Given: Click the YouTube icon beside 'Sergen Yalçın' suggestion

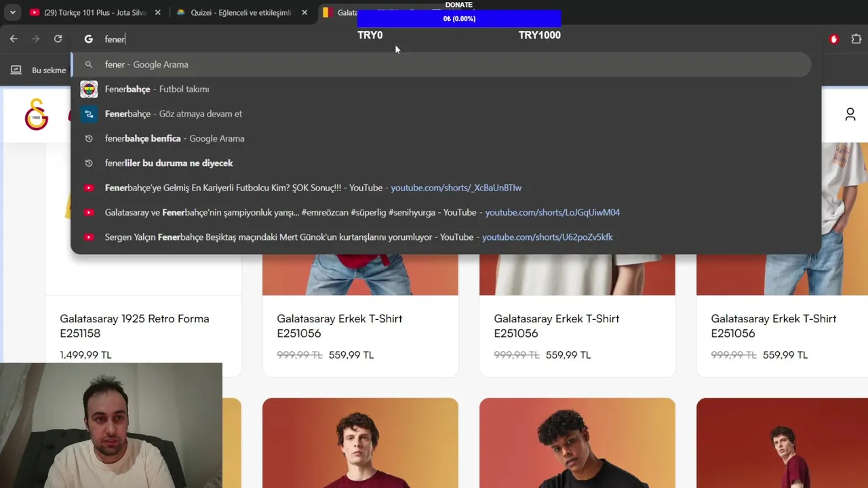Looking at the screenshot, I should [89, 237].
